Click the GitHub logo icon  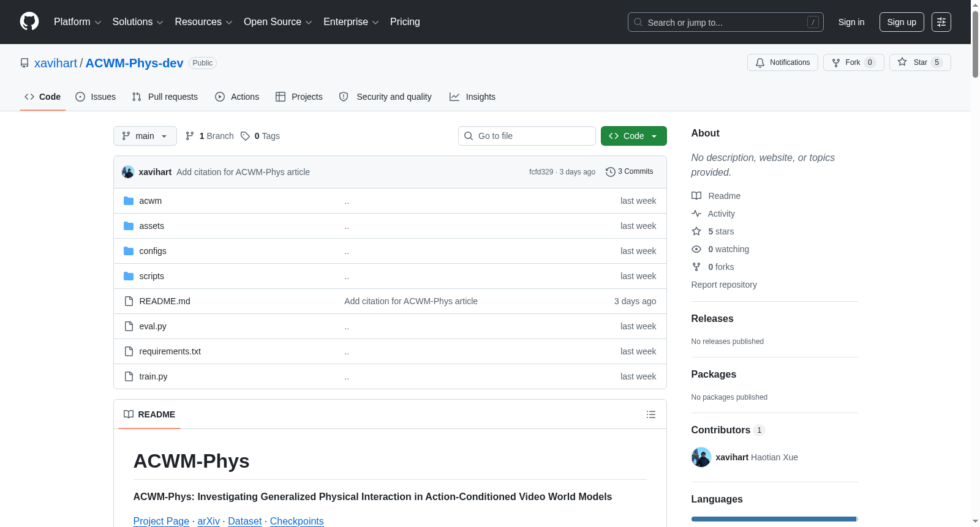point(29,22)
